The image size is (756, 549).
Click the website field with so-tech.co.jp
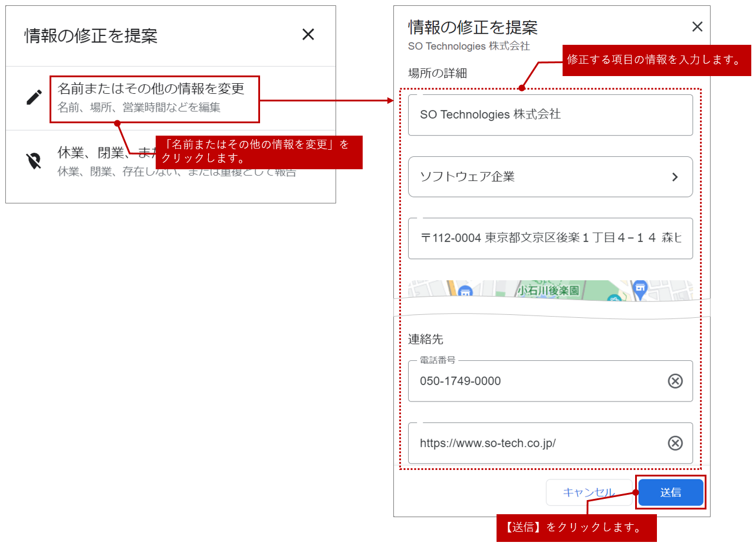tap(531, 443)
